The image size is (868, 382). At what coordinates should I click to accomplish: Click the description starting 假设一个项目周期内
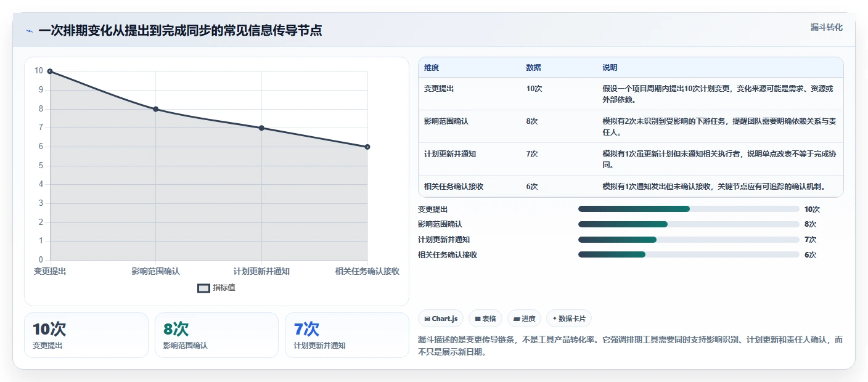click(x=718, y=94)
